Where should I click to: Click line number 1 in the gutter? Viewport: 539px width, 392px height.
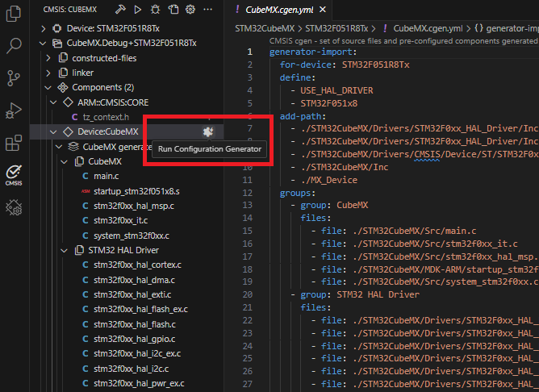tap(249, 52)
